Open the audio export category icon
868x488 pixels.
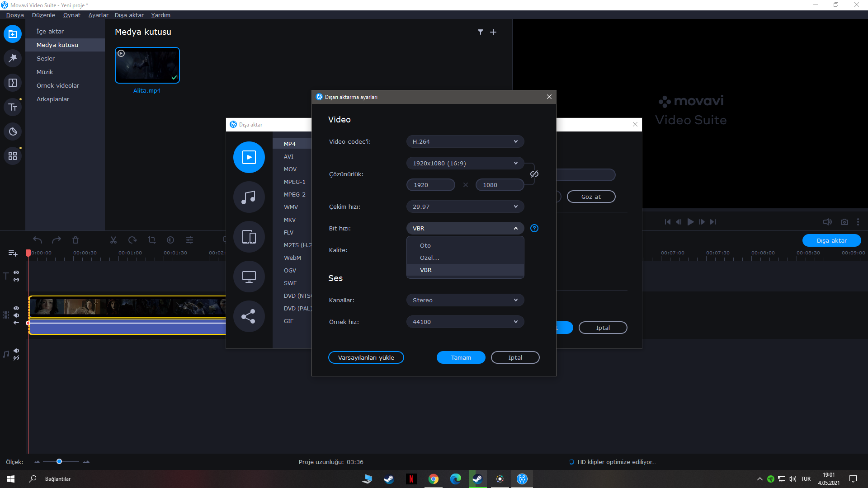(x=249, y=197)
